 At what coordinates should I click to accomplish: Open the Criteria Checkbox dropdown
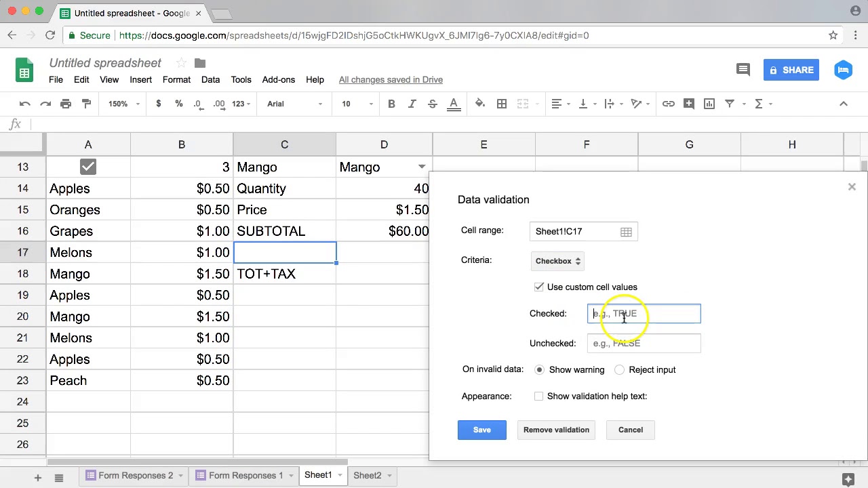click(x=557, y=261)
